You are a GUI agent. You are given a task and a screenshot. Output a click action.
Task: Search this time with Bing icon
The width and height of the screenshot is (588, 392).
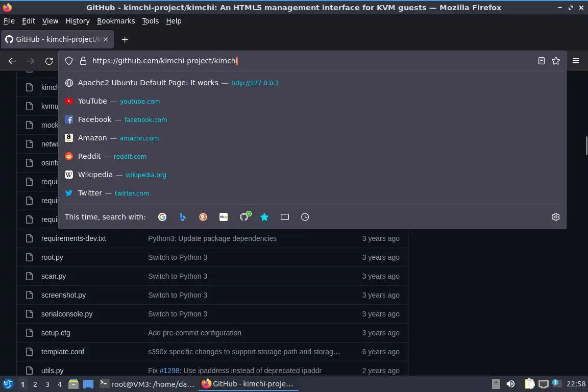pyautogui.click(x=183, y=217)
